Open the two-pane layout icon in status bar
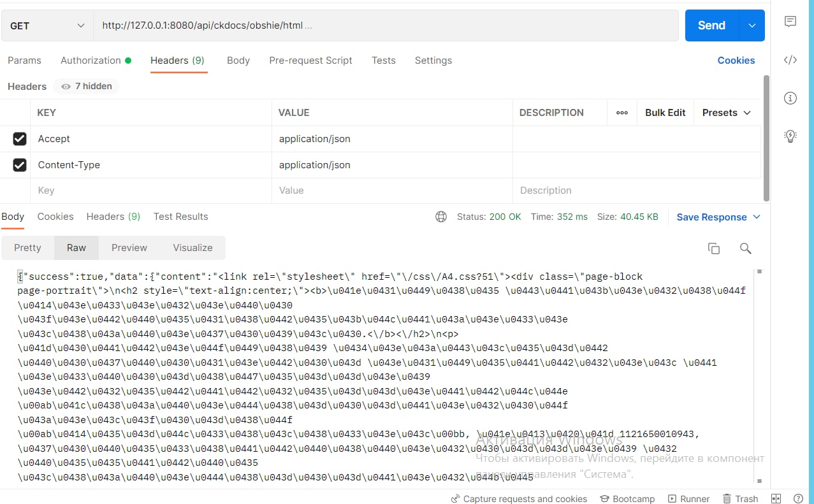 pos(776,499)
